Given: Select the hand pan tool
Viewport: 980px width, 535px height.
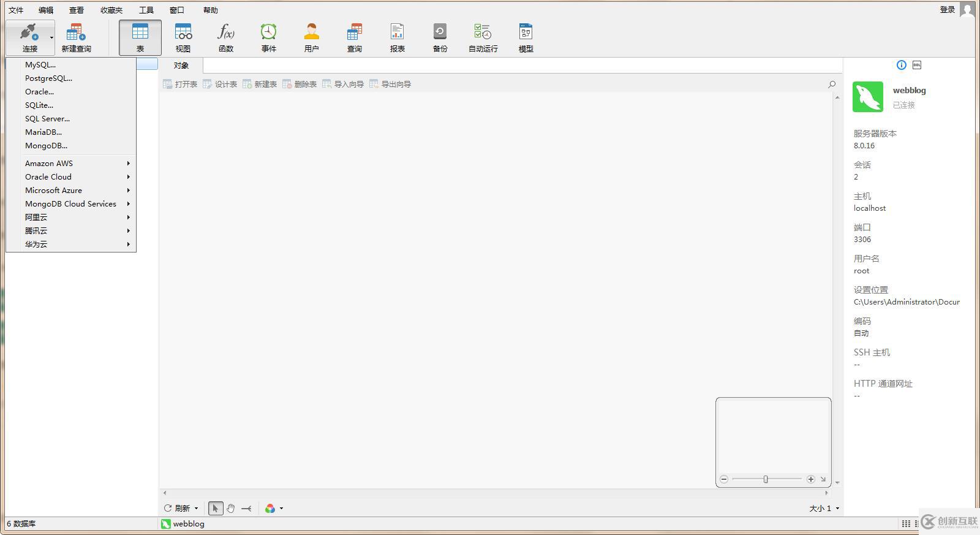Looking at the screenshot, I should [231, 508].
